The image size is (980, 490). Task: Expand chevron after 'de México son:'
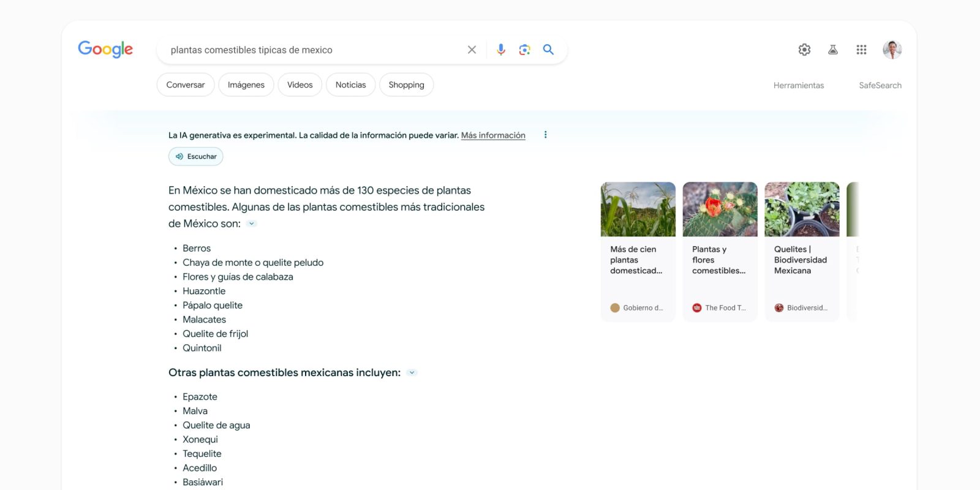251,224
